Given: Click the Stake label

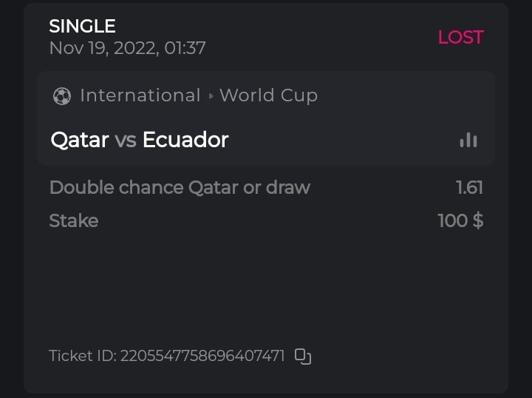Looking at the screenshot, I should 73,220.
